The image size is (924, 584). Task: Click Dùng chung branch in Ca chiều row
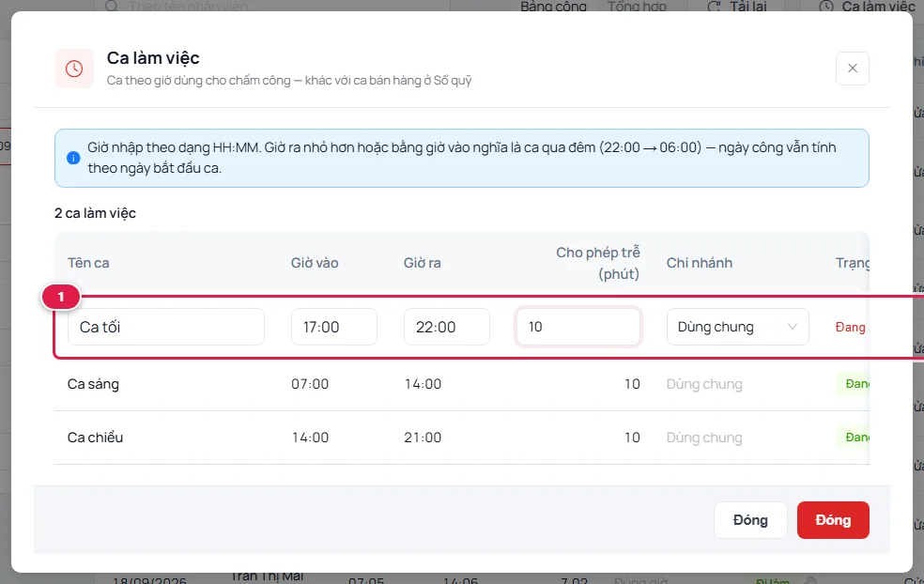tap(704, 438)
